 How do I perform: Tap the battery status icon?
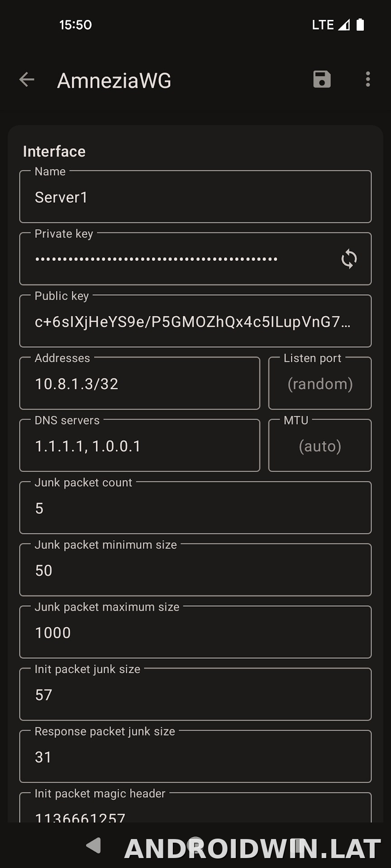pyautogui.click(x=360, y=24)
